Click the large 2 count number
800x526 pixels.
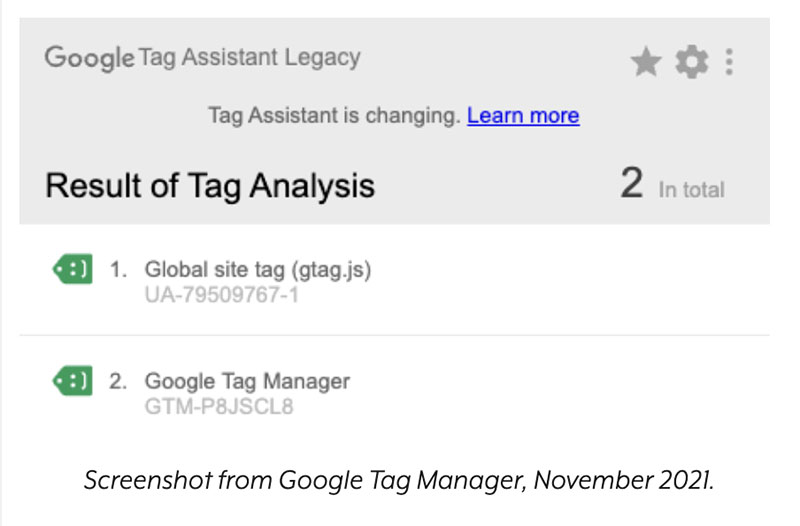tap(631, 184)
